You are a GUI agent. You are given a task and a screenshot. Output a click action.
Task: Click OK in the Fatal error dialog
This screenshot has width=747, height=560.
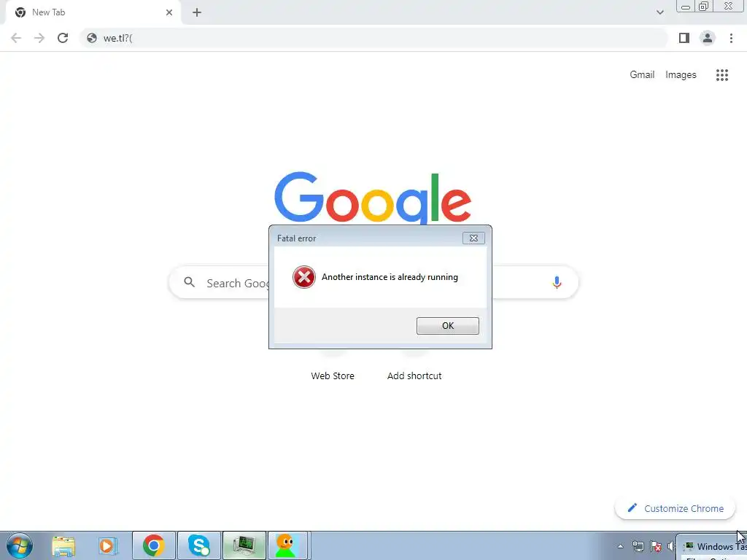[447, 326]
